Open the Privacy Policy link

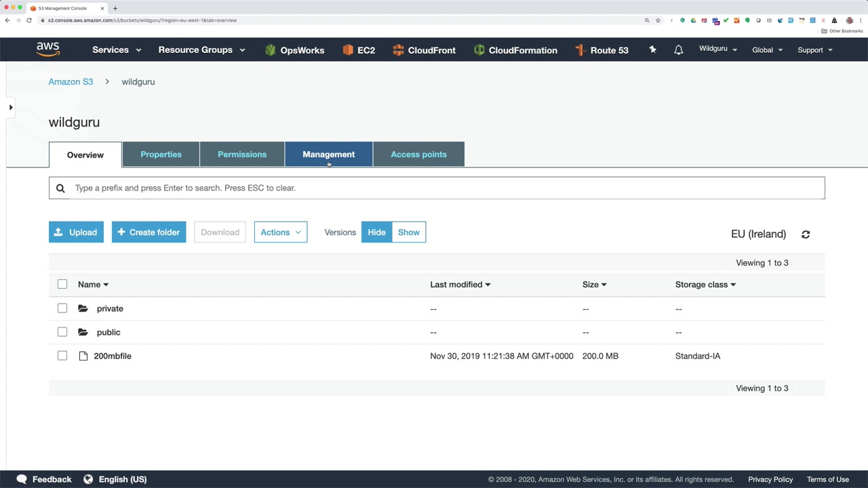pyautogui.click(x=770, y=479)
